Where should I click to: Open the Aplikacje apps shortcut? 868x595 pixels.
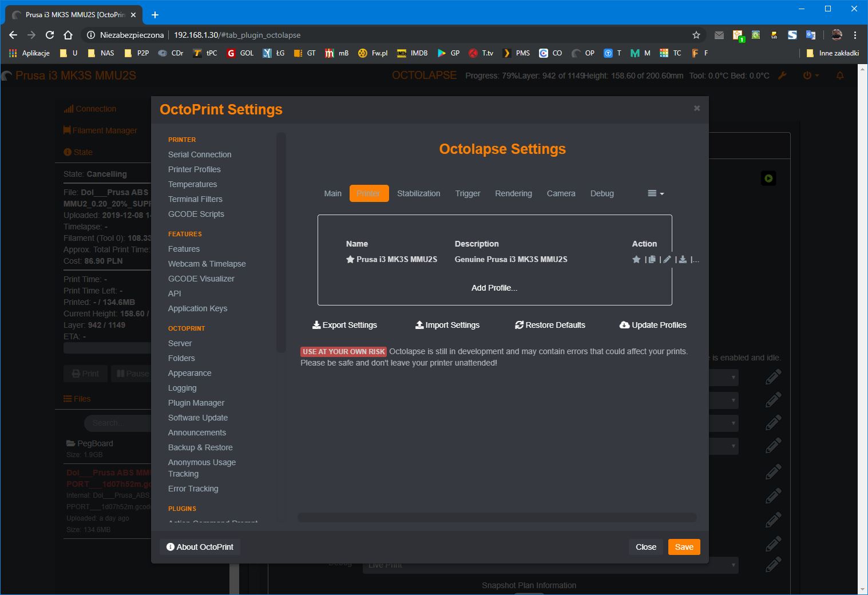click(x=30, y=53)
